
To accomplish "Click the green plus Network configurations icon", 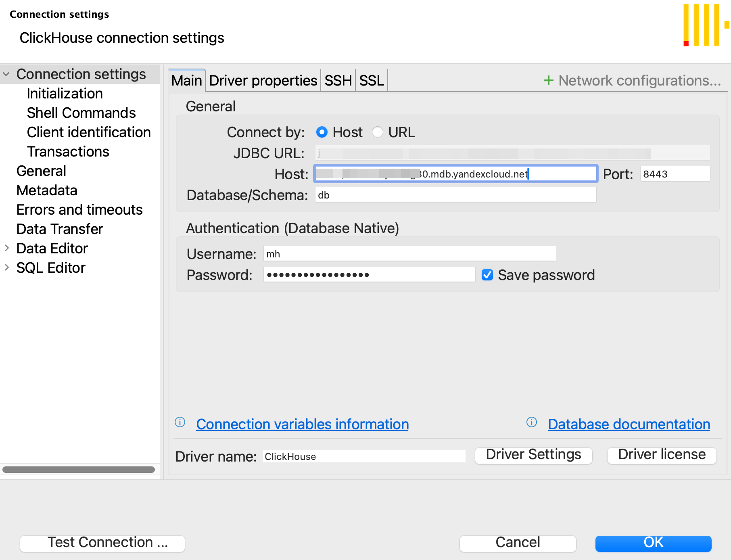I will pos(548,80).
